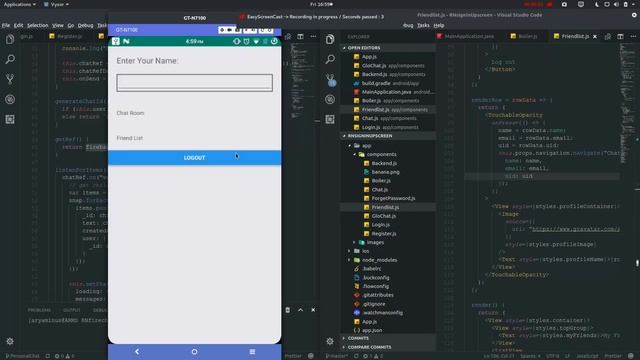Screen dimensions: 640x360
Task: Open Selection menu in left VS Code window
Action: (x=38, y=25)
